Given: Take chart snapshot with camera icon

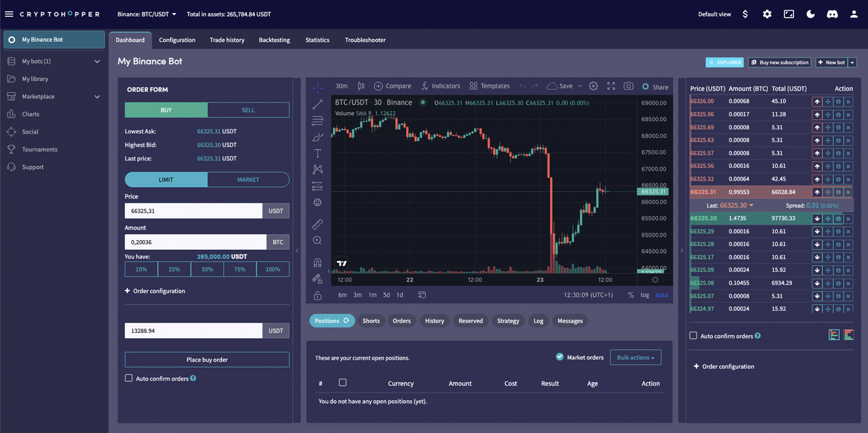Looking at the screenshot, I should pyautogui.click(x=628, y=86).
